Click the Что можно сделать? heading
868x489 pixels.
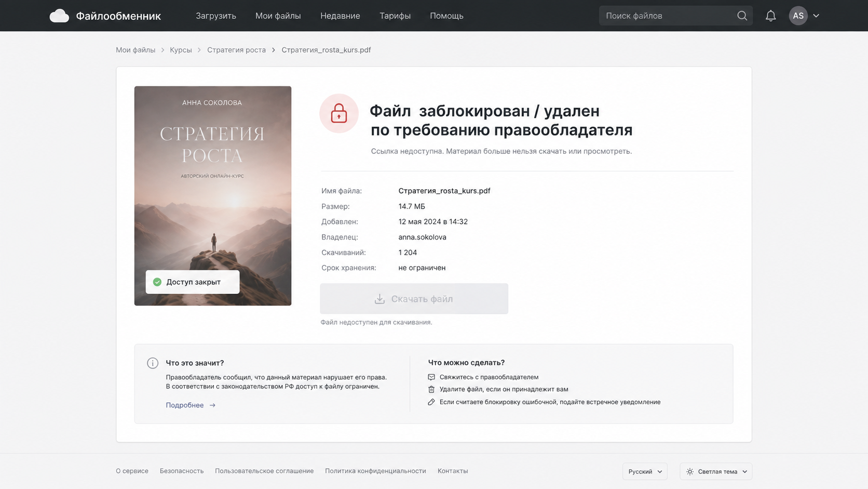466,363
